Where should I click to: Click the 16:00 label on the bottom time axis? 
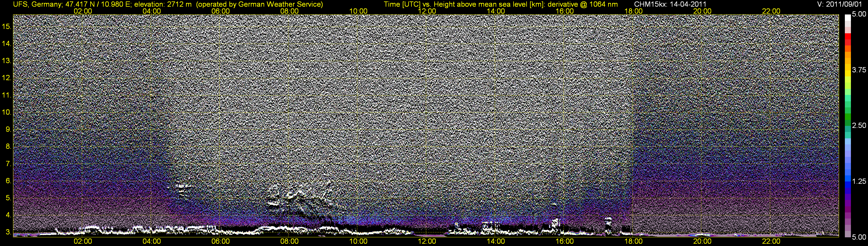[x=564, y=241]
